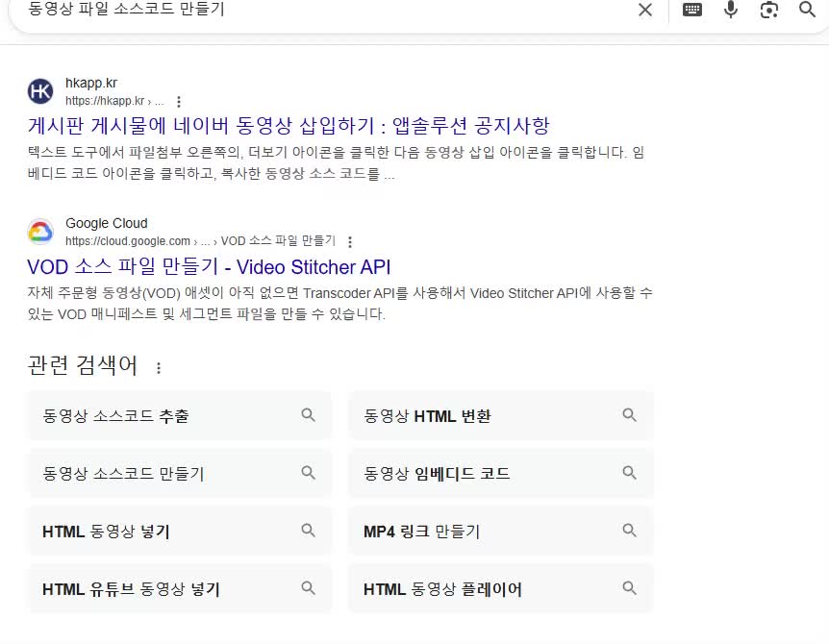
Task: Open the on-screen keyboard input tool
Action: (x=692, y=10)
